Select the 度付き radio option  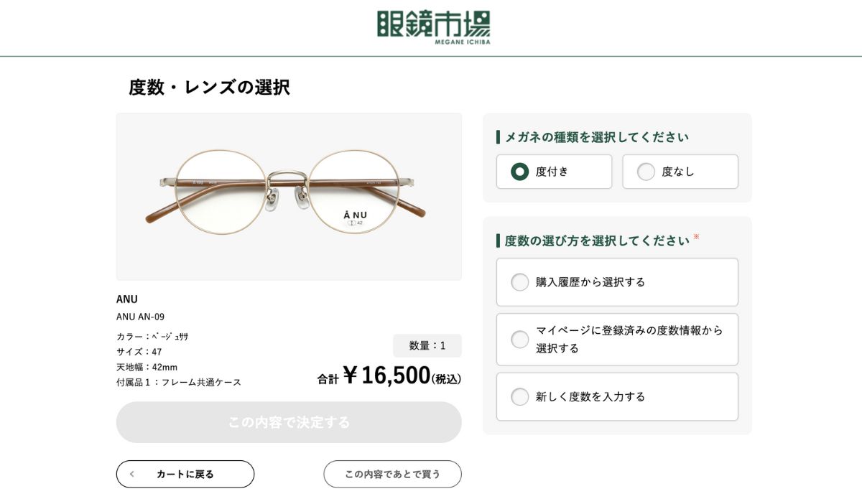tap(520, 172)
